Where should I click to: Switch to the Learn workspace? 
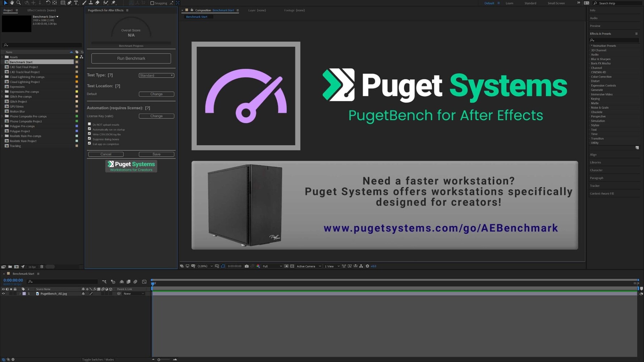509,3
